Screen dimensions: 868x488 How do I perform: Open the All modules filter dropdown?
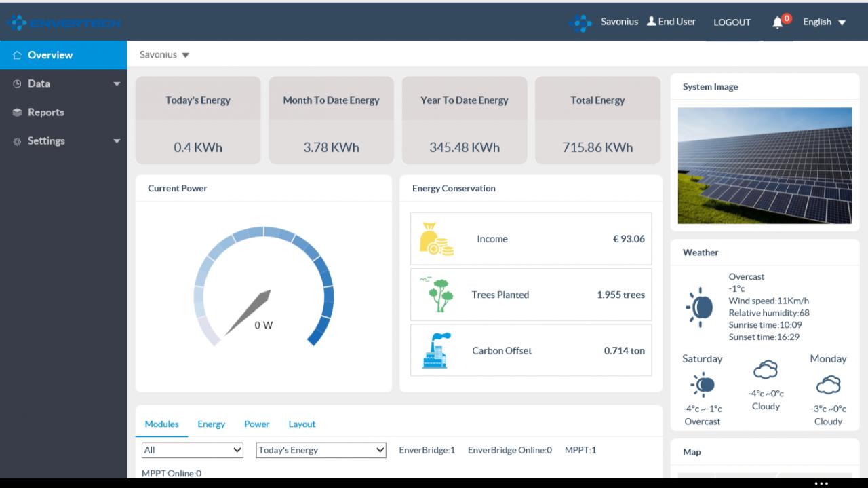click(193, 450)
